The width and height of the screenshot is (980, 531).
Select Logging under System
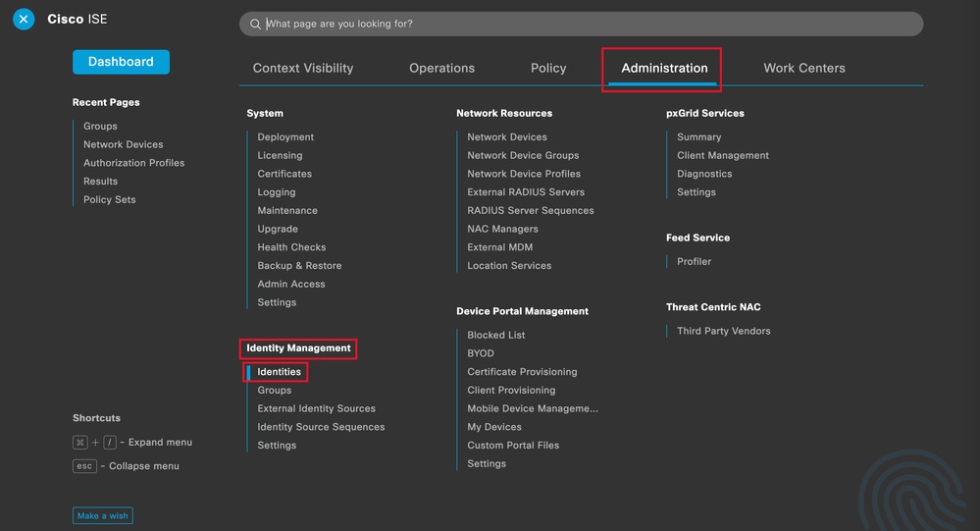point(277,192)
